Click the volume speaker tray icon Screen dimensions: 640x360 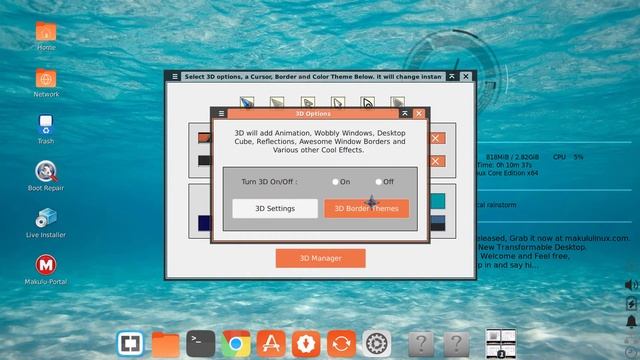point(631,284)
